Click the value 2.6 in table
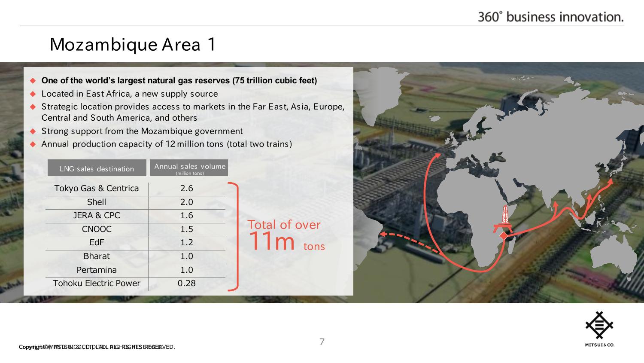 (x=187, y=188)
